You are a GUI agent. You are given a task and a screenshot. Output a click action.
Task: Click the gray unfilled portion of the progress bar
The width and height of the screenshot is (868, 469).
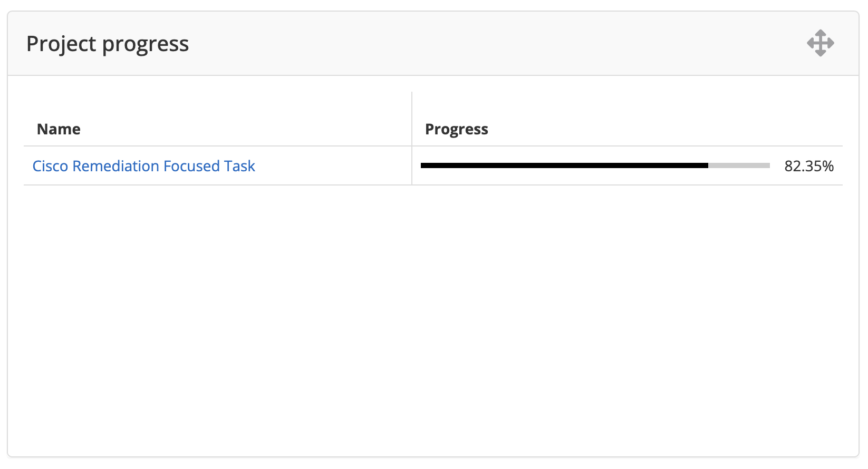point(739,165)
